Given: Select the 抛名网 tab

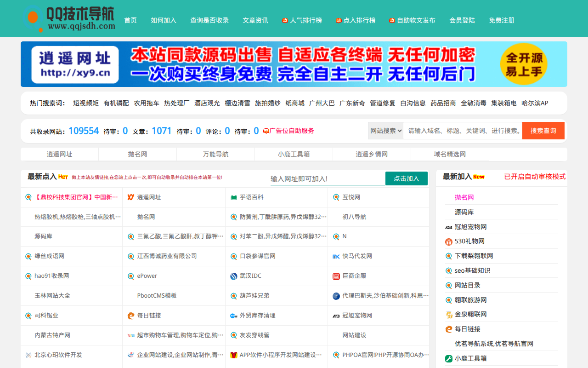Looking at the screenshot, I should pyautogui.click(x=137, y=154).
